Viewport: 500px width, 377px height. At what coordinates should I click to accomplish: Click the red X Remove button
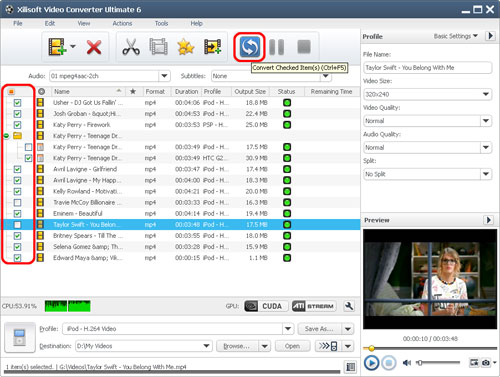(x=94, y=47)
